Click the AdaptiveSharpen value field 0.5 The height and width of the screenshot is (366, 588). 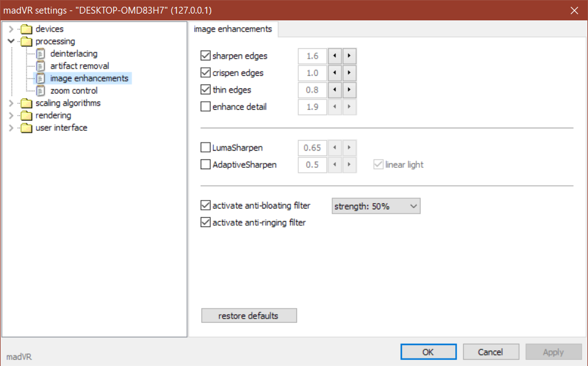[x=313, y=165]
